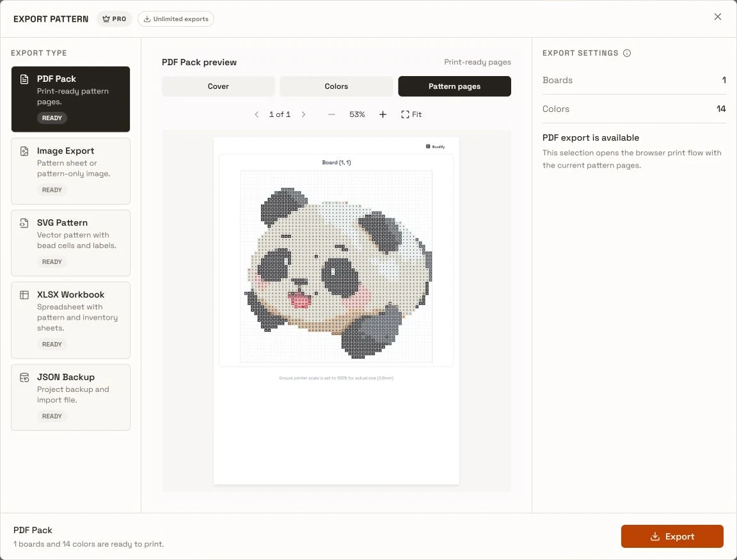Click the READY badge under JSON Backup
Viewport: 737px width, 560px height.
tap(52, 416)
